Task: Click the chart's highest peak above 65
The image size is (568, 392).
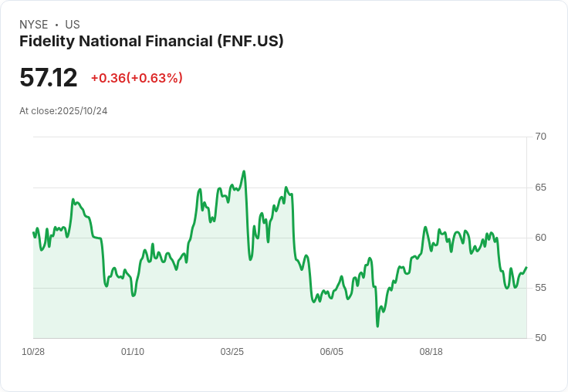Action: tap(244, 171)
